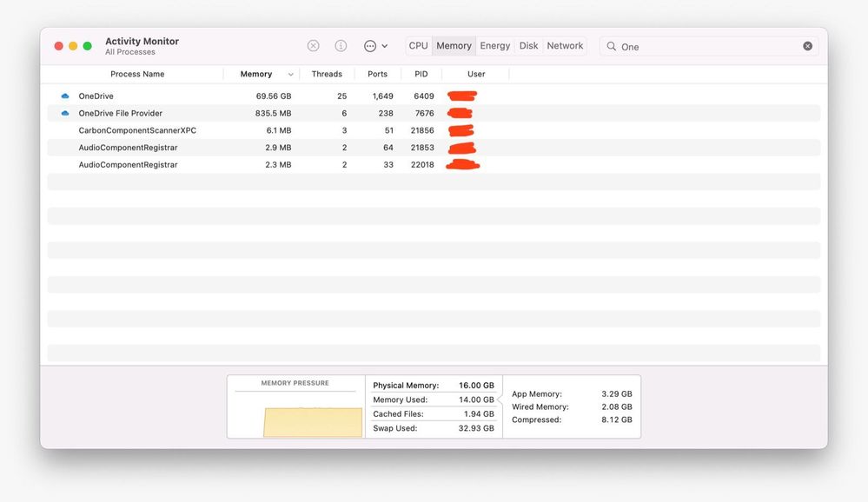This screenshot has height=502, width=868.
Task: Sort by the Process Name column header
Action: tap(137, 74)
